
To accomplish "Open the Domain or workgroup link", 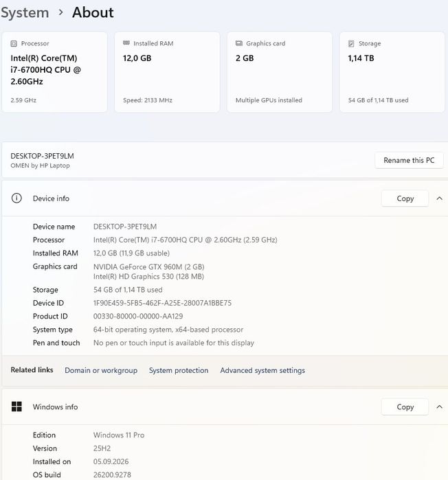I will coord(101,370).
